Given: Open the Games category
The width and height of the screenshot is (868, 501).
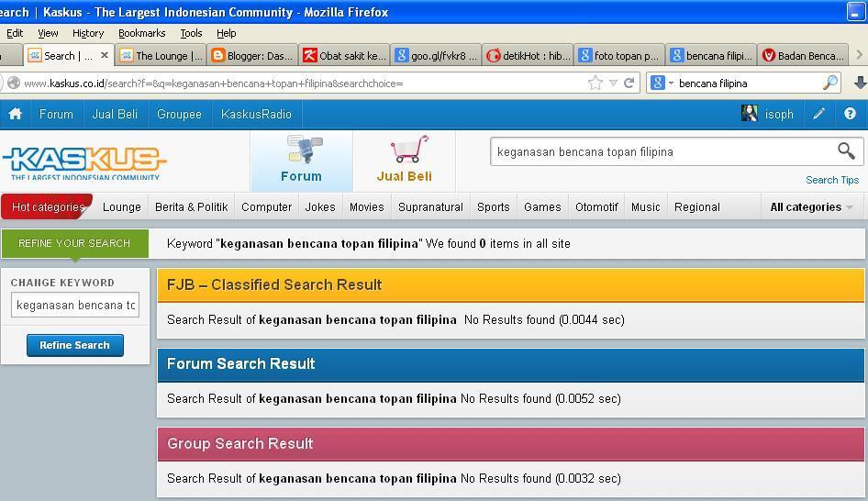Looking at the screenshot, I should [542, 207].
